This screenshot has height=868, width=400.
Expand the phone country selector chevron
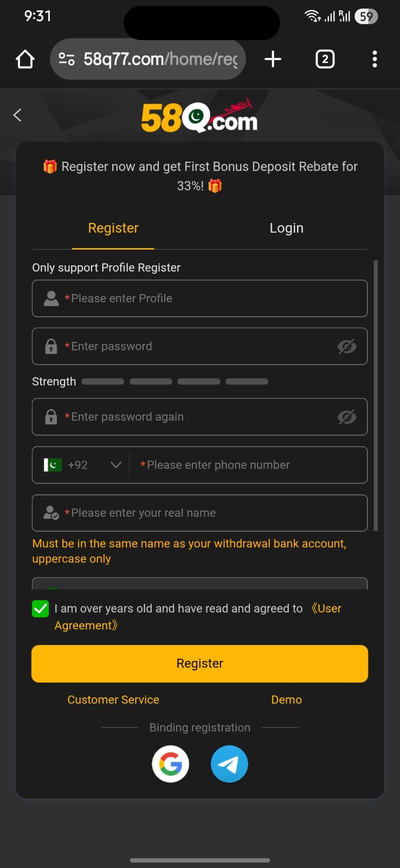click(115, 465)
